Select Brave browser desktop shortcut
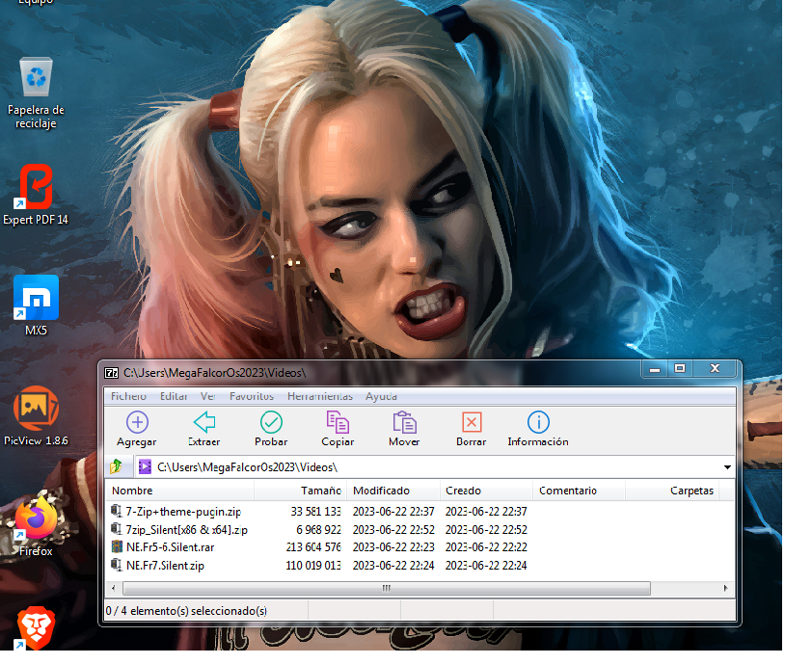The image size is (812, 664). [x=36, y=627]
